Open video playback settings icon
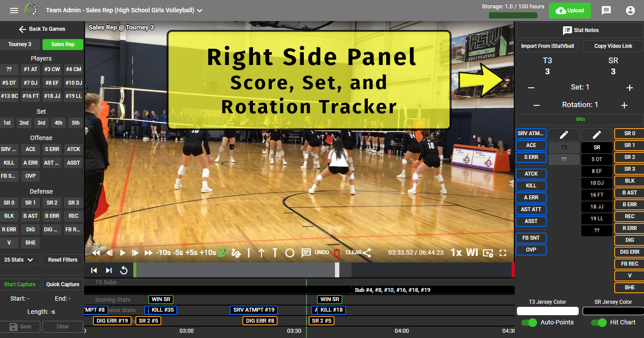This screenshot has width=644, height=338. tap(488, 253)
